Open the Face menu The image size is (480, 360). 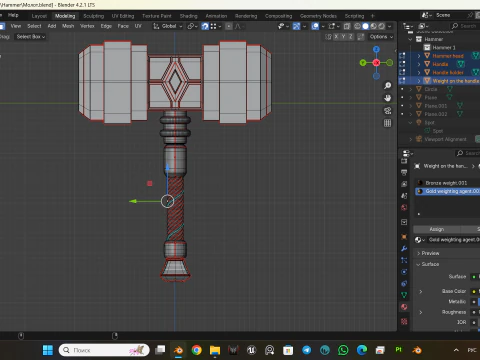click(123, 26)
